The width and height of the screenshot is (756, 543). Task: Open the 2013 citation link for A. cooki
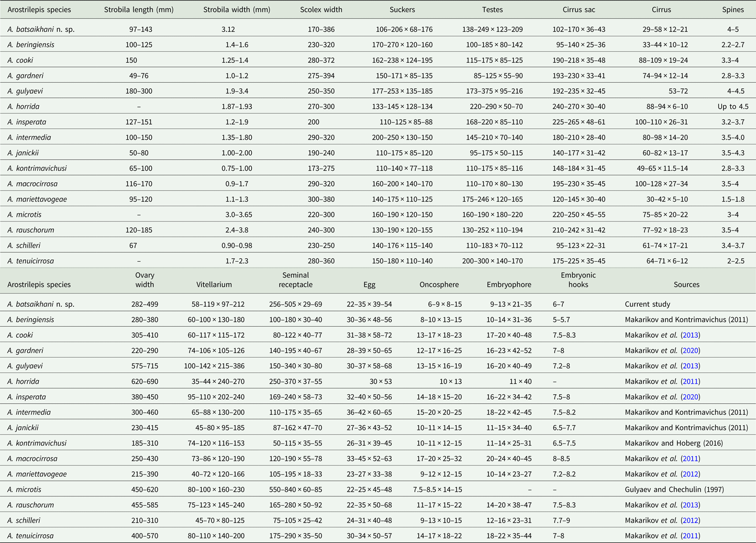690,335
